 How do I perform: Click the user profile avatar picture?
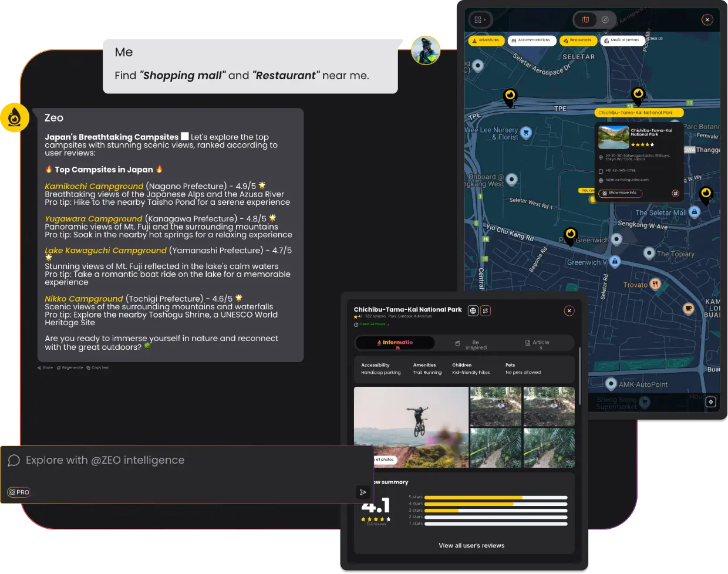pyautogui.click(x=426, y=50)
